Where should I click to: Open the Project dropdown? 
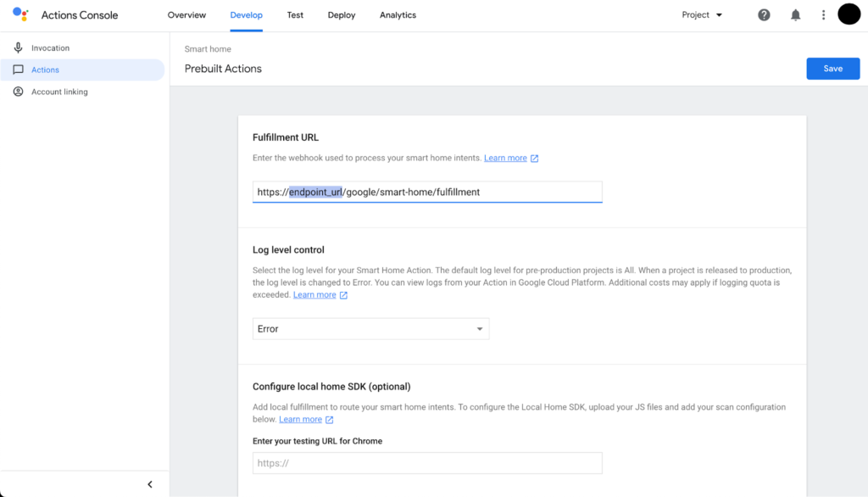700,14
